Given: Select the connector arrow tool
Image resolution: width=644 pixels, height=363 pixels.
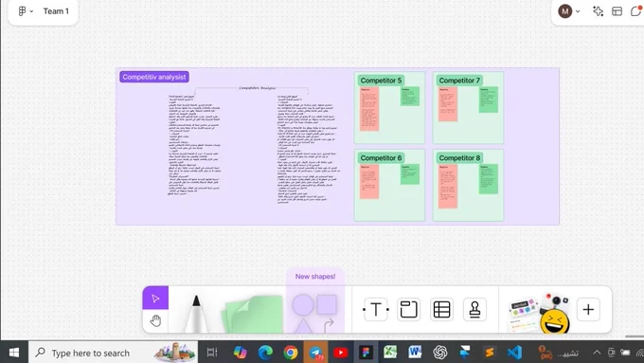Looking at the screenshot, I should pos(329,326).
